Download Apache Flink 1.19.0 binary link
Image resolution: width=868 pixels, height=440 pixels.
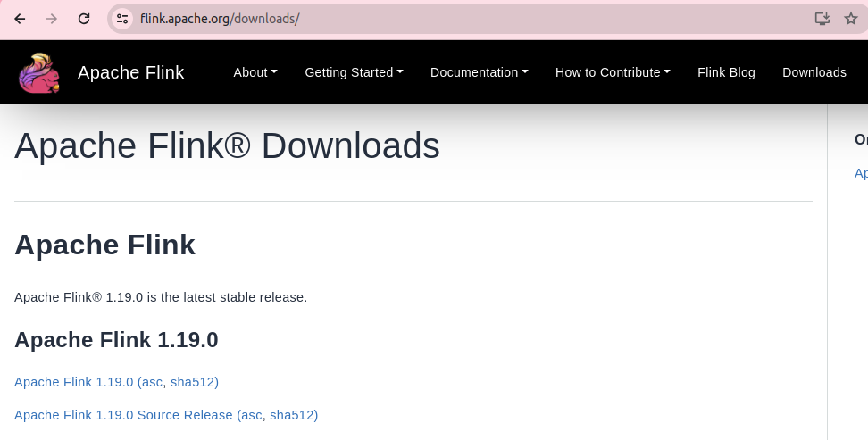(x=73, y=382)
